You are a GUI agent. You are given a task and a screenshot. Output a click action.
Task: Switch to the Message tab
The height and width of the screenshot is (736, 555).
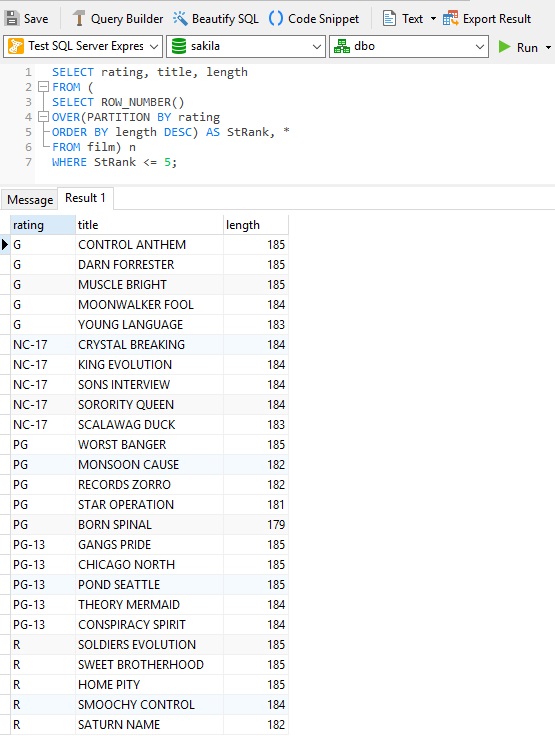pyautogui.click(x=30, y=199)
